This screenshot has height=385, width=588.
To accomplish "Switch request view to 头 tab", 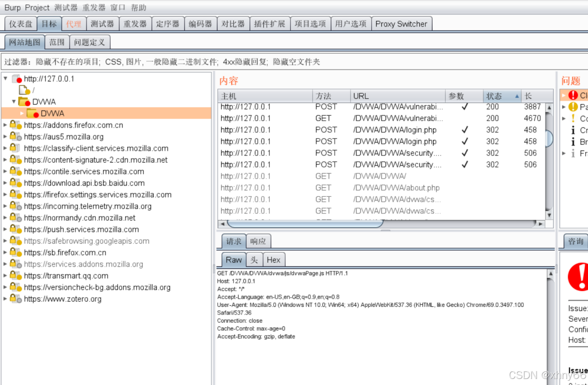I will point(254,260).
